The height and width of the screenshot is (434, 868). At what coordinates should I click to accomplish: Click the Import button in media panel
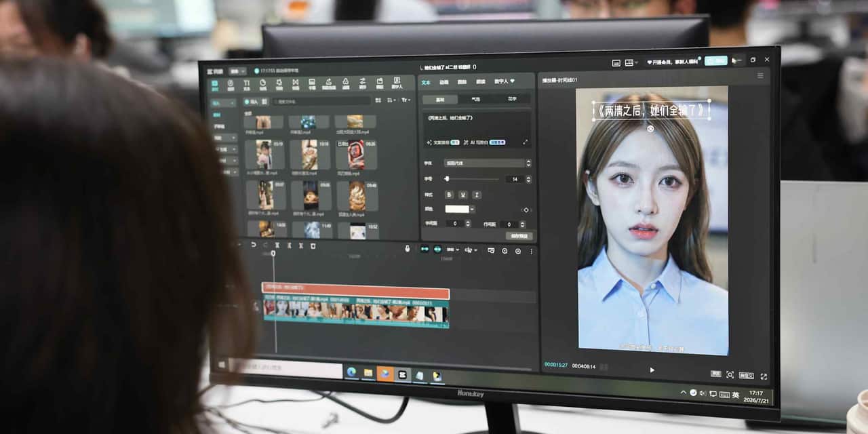[252, 102]
